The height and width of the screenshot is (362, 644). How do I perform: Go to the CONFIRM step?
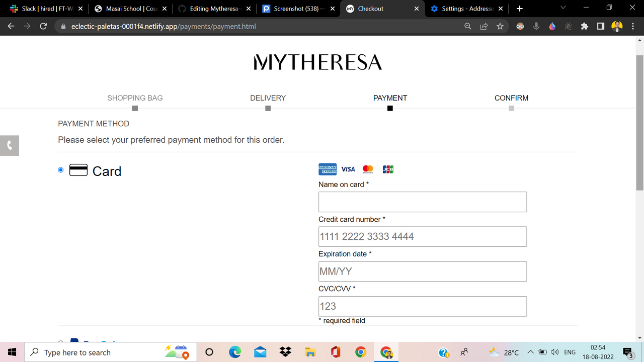(x=511, y=98)
